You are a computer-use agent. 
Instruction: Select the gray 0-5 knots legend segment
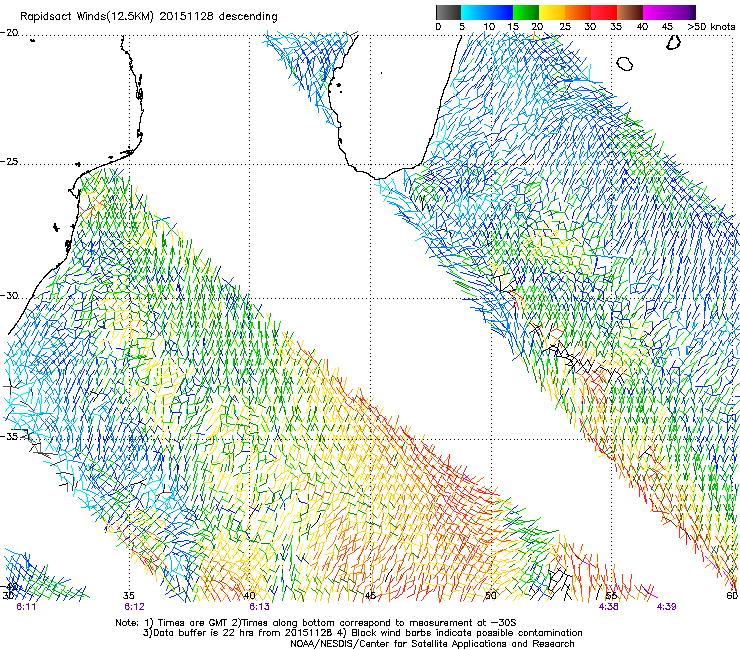point(448,12)
